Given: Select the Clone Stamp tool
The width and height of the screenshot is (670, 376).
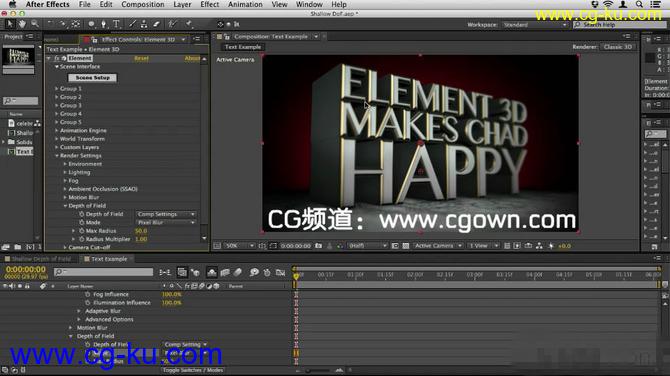Looking at the screenshot, I should coord(144,24).
